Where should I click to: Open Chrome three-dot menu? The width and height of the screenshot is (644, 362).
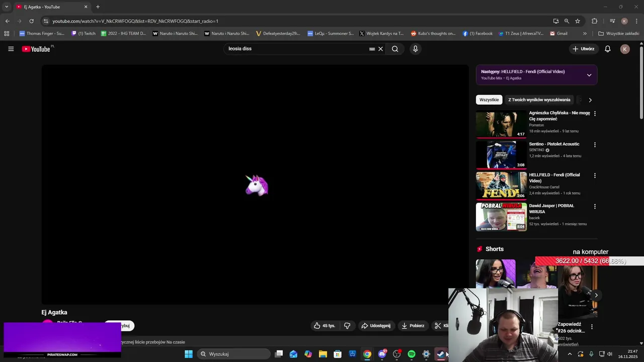[x=637, y=21]
